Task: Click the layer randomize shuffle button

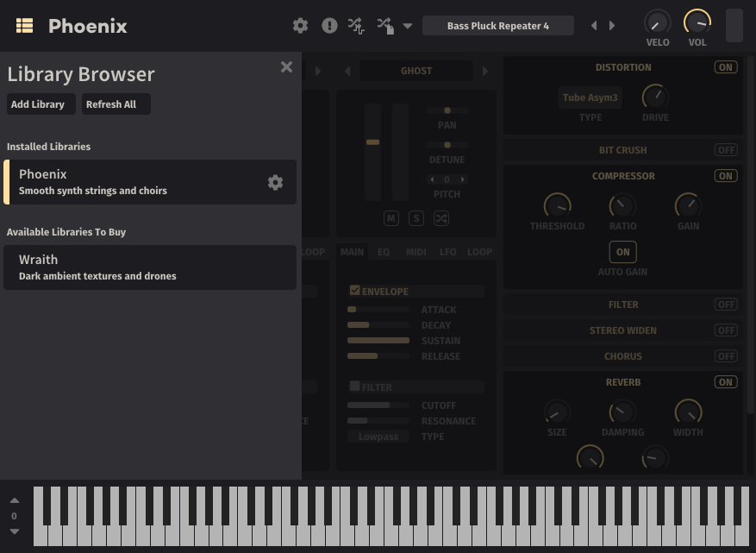Action: click(441, 218)
